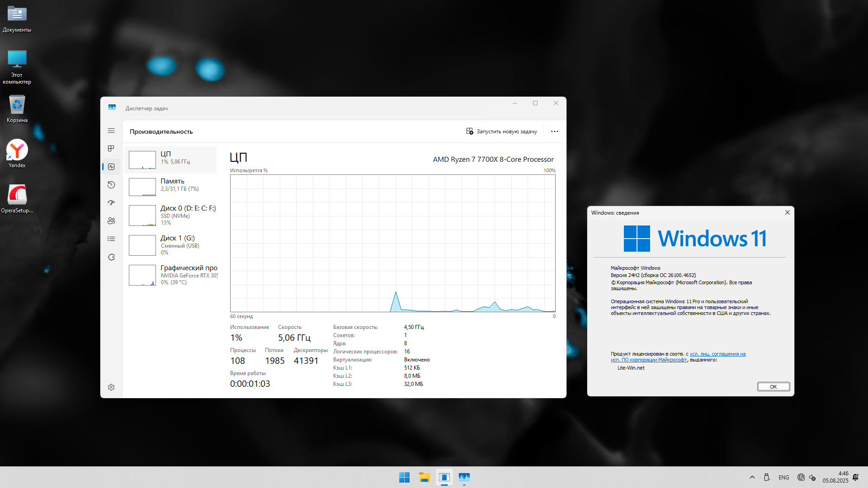Open Task Manager settings gear

coord(111,387)
